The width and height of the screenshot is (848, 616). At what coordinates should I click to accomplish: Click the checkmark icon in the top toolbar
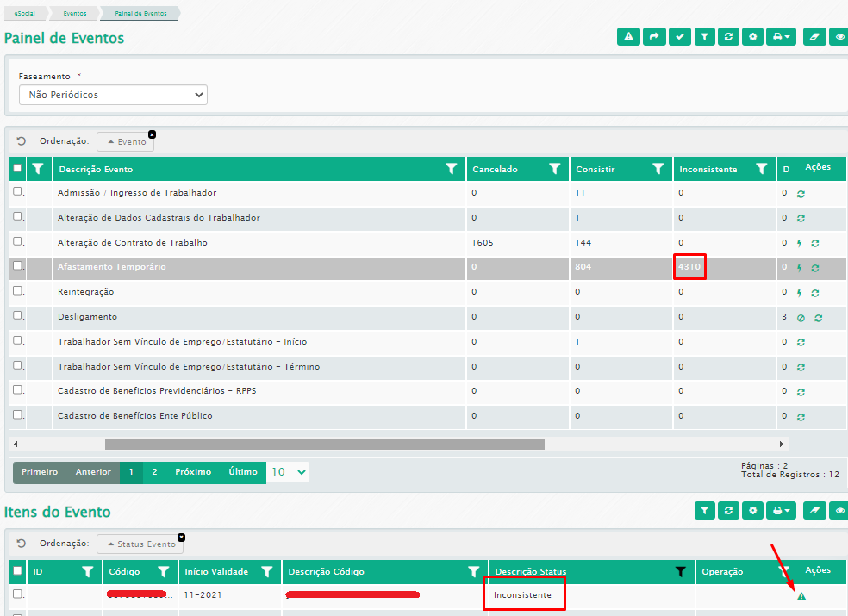679,37
